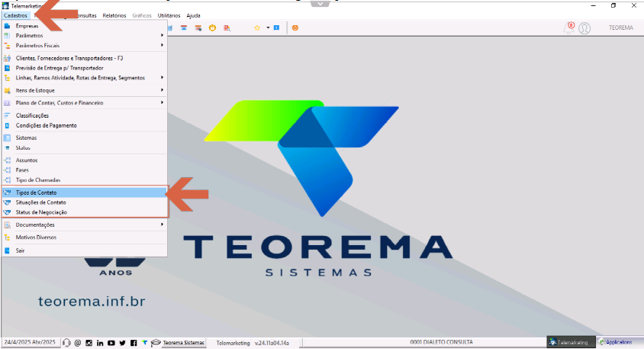Click the Cadastros menu bar item
The image size is (644, 349).
pos(15,15)
